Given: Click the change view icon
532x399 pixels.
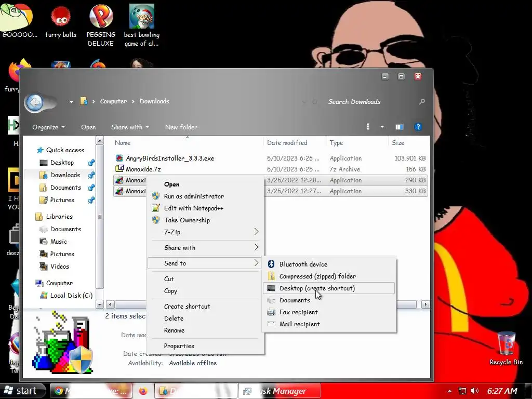Looking at the screenshot, I should pos(368,127).
